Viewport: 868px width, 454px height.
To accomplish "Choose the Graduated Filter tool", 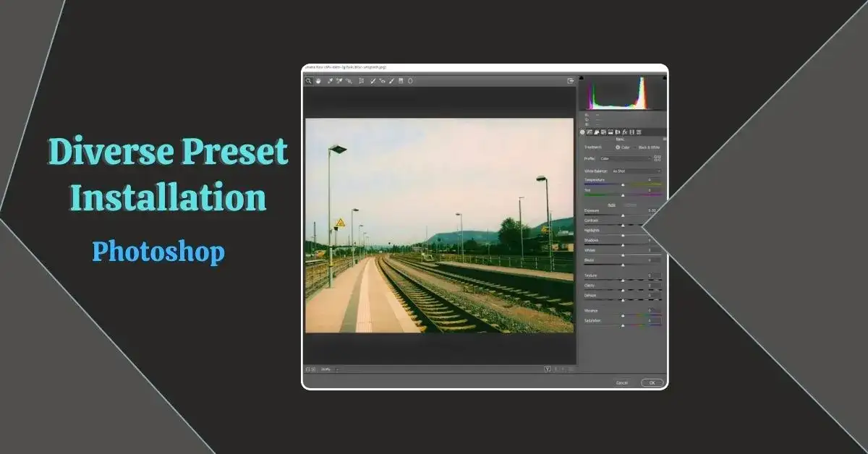I will click(x=401, y=81).
